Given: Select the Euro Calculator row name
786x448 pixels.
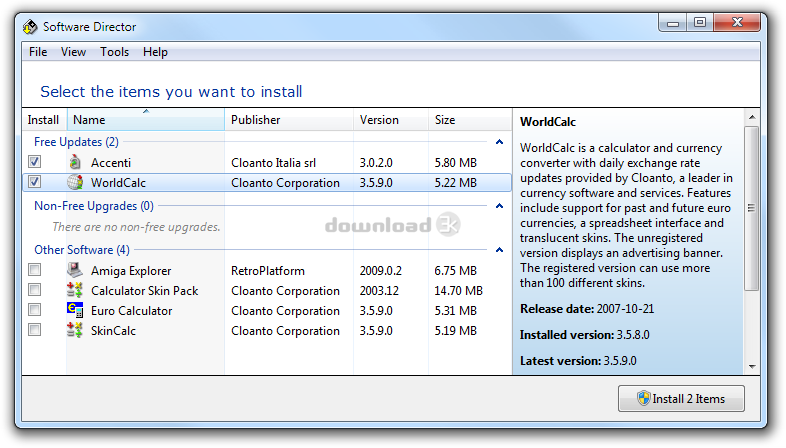Looking at the screenshot, I should [131, 311].
